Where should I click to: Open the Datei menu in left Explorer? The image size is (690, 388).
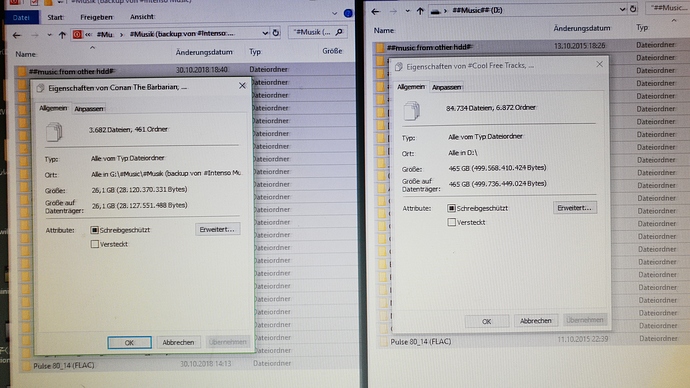21,17
